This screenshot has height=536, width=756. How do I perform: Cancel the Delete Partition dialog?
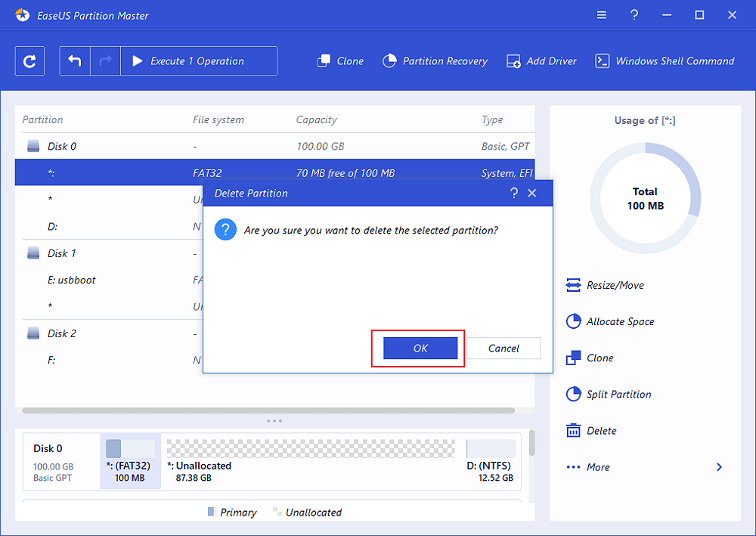(503, 349)
